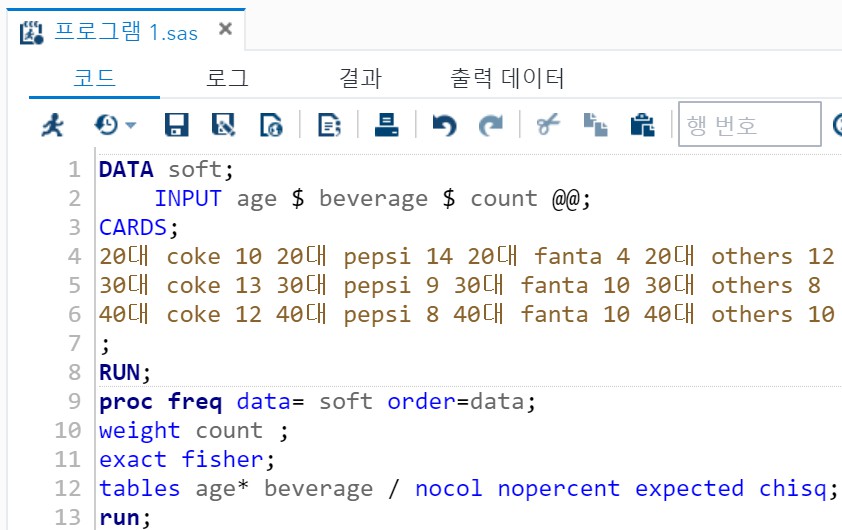This screenshot has height=530, width=842.
Task: Switch to the 코드 tab
Action: 95,78
